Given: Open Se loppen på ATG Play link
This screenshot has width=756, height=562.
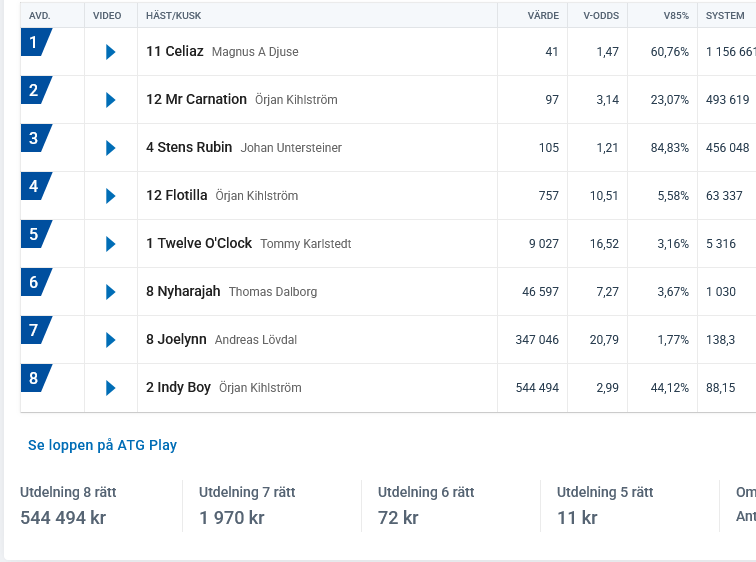Looking at the screenshot, I should [x=102, y=445].
